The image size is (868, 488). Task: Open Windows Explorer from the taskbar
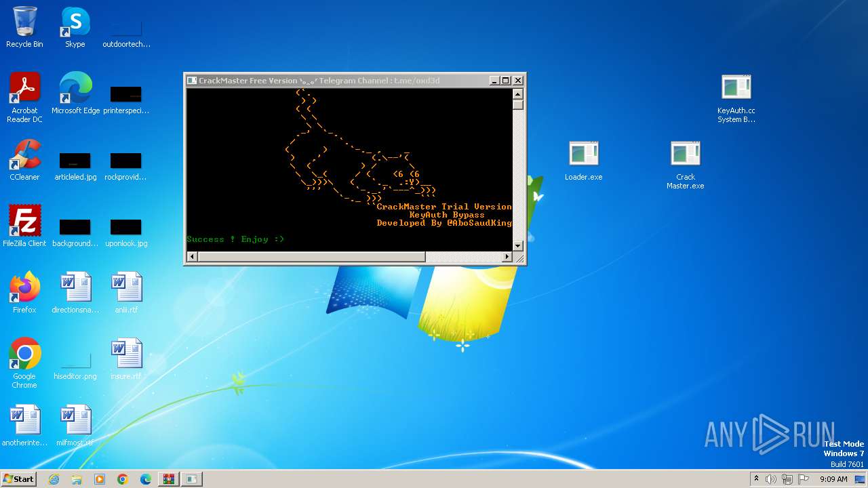pyautogui.click(x=77, y=479)
